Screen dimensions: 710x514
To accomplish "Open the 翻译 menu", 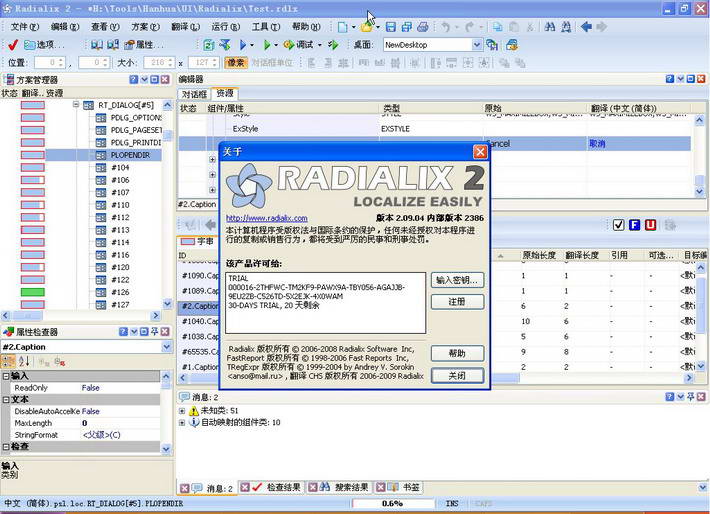I will [x=186, y=27].
